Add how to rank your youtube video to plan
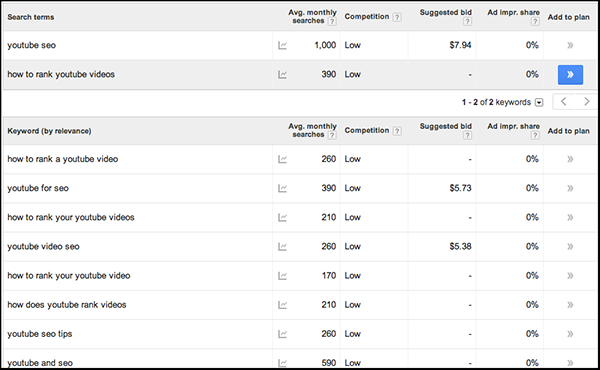Viewport: 600px width, 370px height. click(x=570, y=275)
